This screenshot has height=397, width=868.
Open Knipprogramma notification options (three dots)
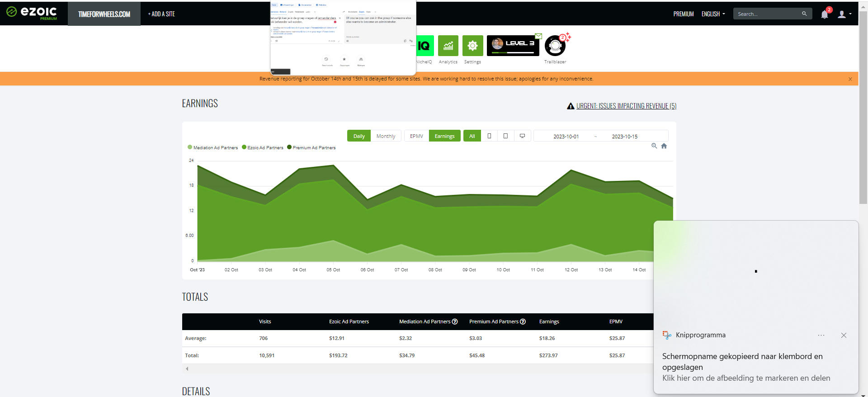coord(821,335)
